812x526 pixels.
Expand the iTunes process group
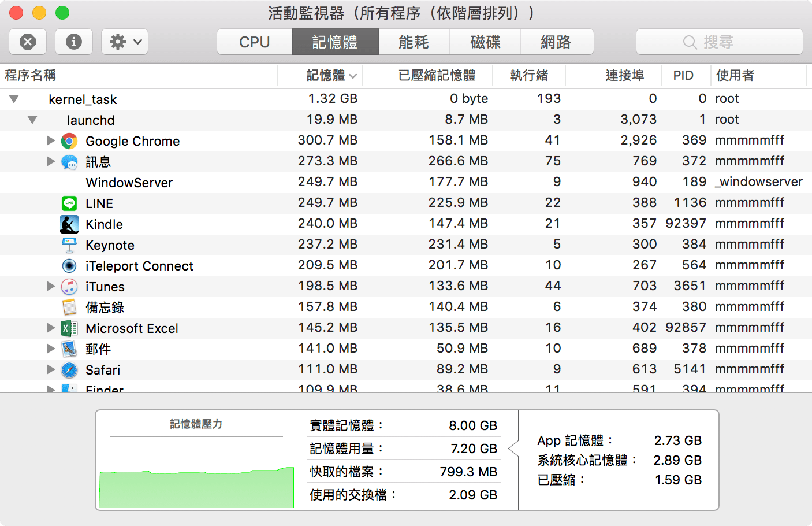(50, 286)
